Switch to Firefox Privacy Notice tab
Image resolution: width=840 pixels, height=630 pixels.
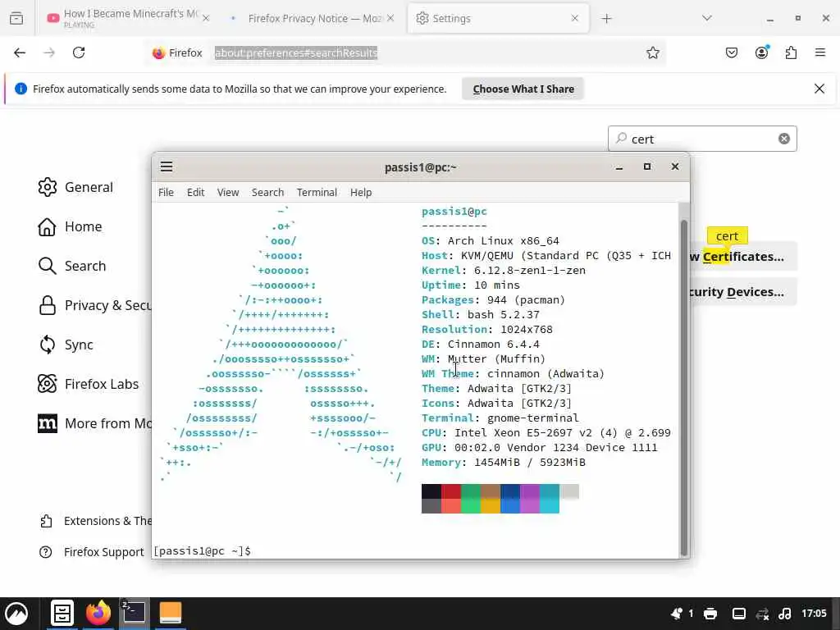313,18
